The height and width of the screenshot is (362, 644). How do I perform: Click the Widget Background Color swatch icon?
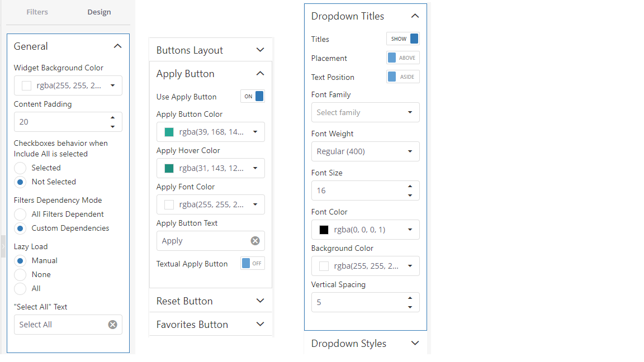tap(25, 84)
